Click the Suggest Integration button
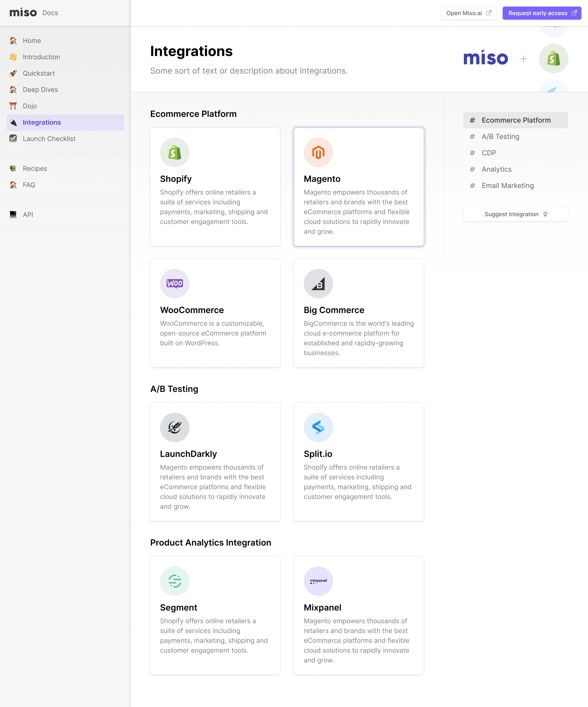 tap(515, 214)
